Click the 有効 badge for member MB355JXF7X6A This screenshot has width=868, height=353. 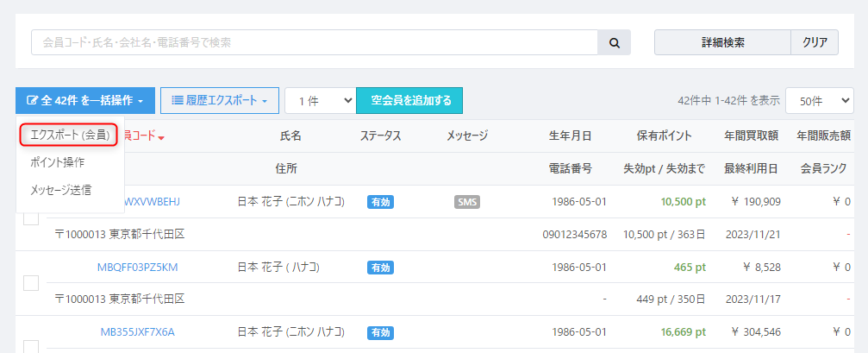380,332
